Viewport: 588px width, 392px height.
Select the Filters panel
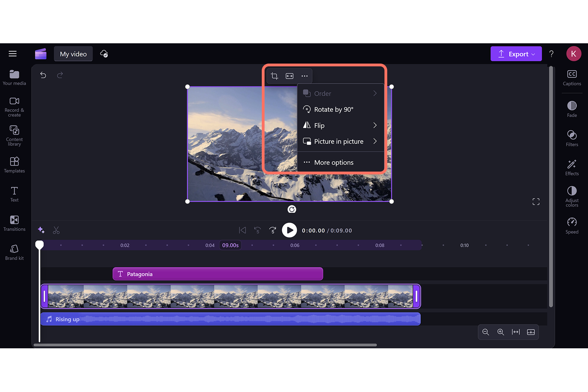tap(572, 138)
